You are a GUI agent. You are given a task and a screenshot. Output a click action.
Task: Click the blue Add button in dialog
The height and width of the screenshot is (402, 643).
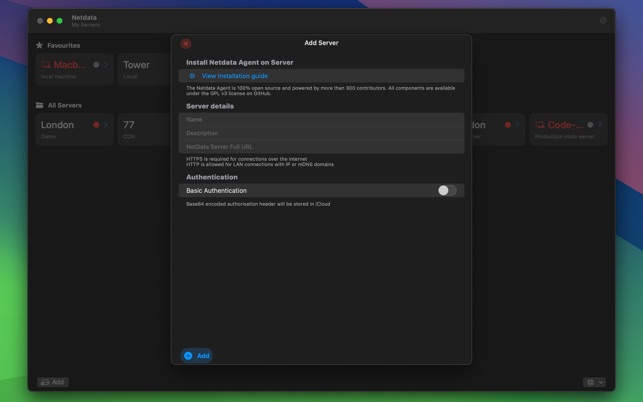[x=197, y=356]
